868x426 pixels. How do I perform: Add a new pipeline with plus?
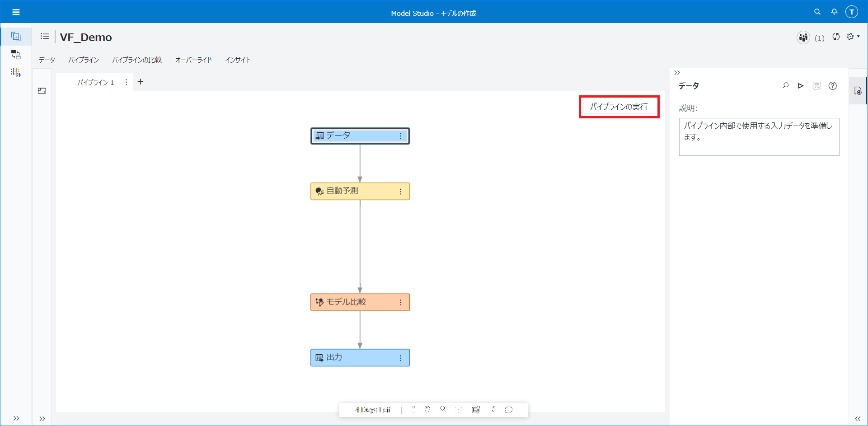click(141, 82)
